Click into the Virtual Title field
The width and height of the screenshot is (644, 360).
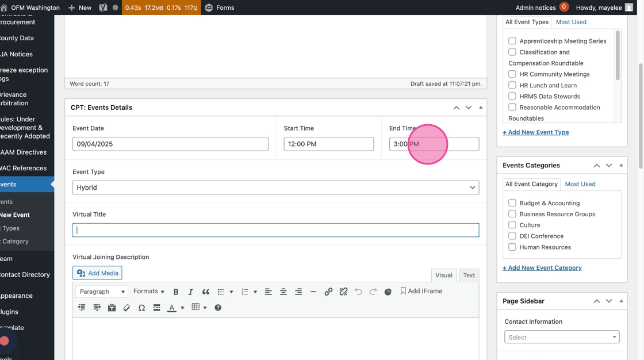275,230
